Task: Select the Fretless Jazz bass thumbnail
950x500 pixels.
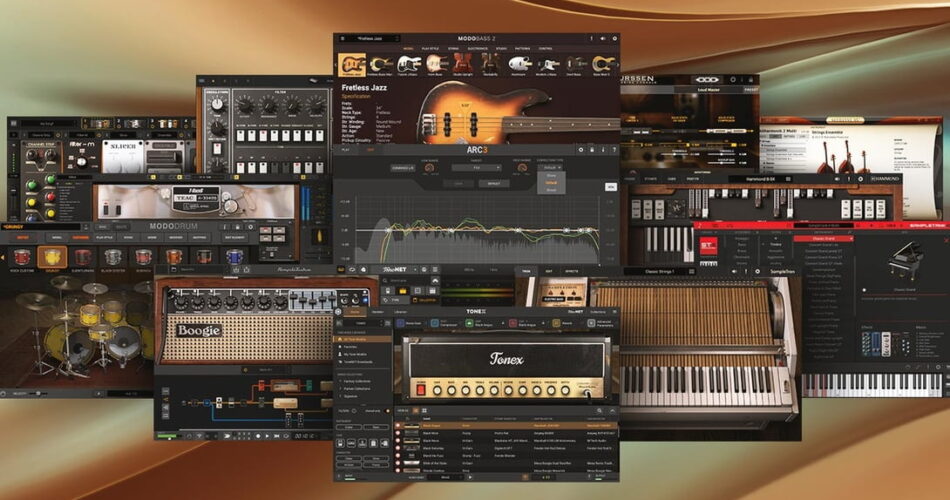Action: 352,66
